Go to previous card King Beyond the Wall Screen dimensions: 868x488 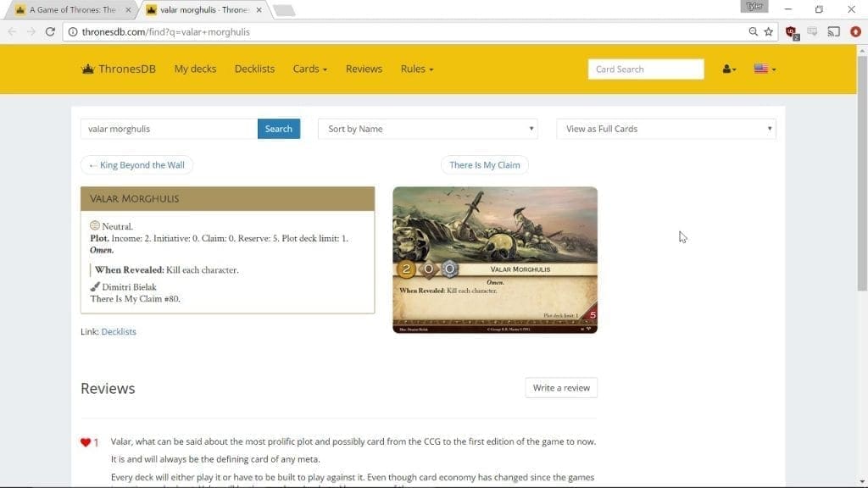tap(136, 165)
